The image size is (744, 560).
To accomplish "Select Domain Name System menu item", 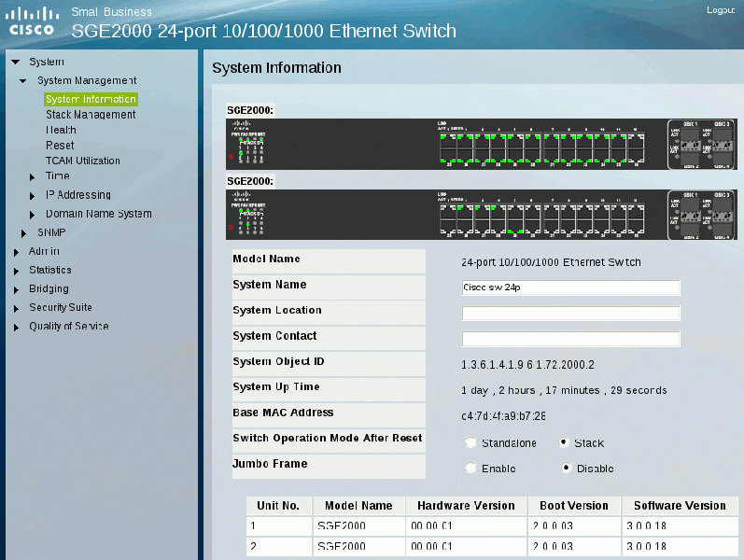I will [x=99, y=214].
